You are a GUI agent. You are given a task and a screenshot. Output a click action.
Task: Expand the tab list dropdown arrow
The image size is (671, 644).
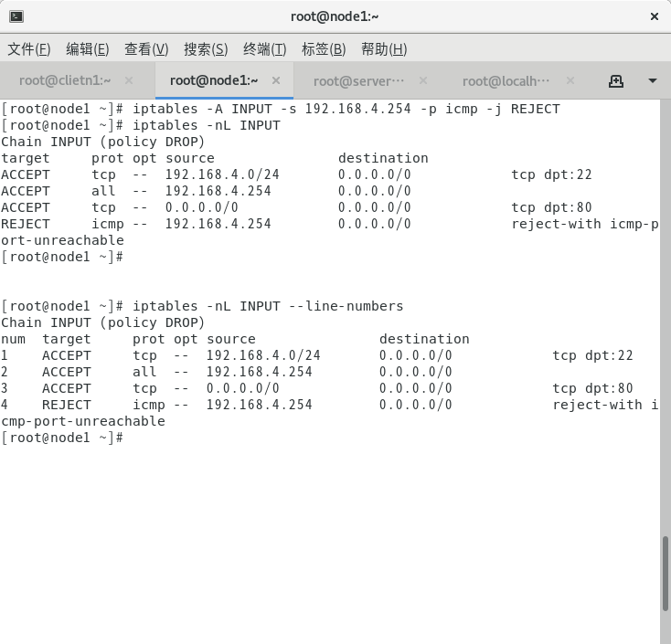(652, 80)
